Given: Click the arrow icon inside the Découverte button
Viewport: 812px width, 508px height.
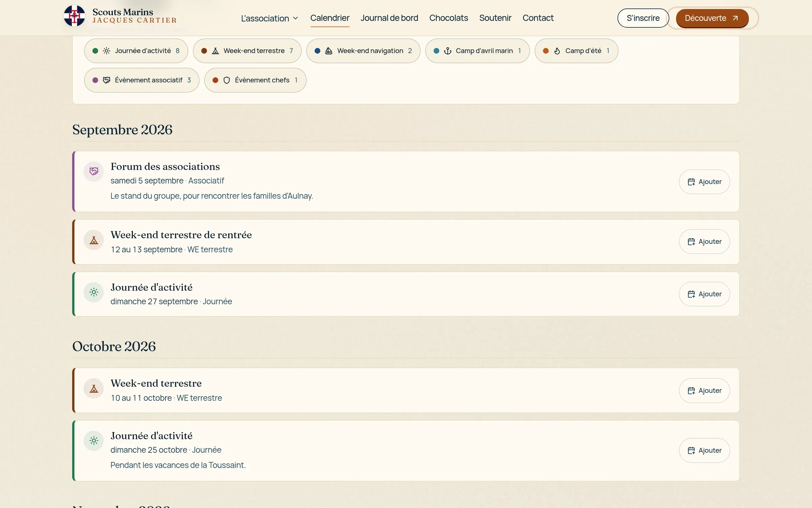Looking at the screenshot, I should click(735, 18).
